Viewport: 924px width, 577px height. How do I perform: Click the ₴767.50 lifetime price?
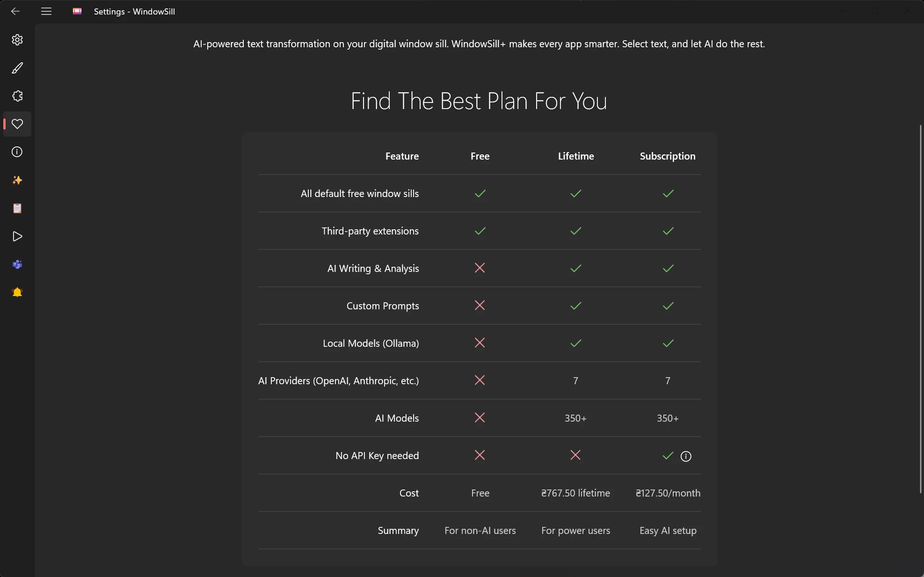tap(575, 493)
